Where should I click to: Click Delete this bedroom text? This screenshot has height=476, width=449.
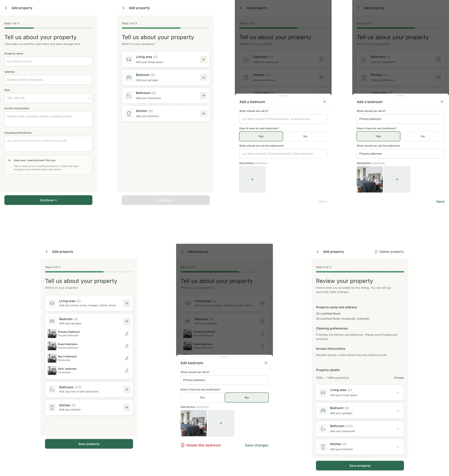pyautogui.click(x=203, y=445)
